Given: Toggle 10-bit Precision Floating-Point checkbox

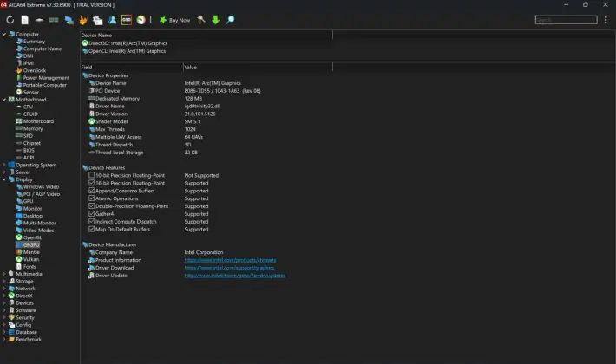Looking at the screenshot, I should [92, 175].
